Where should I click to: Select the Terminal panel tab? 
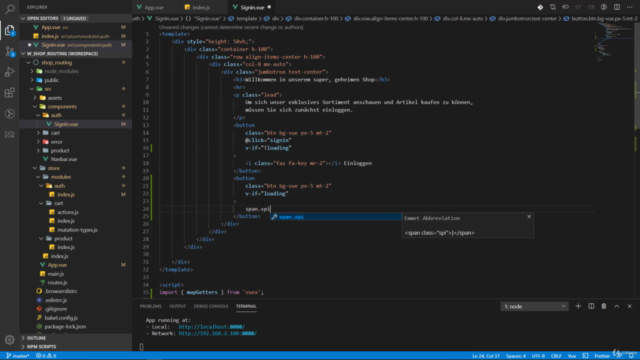pyautogui.click(x=246, y=306)
